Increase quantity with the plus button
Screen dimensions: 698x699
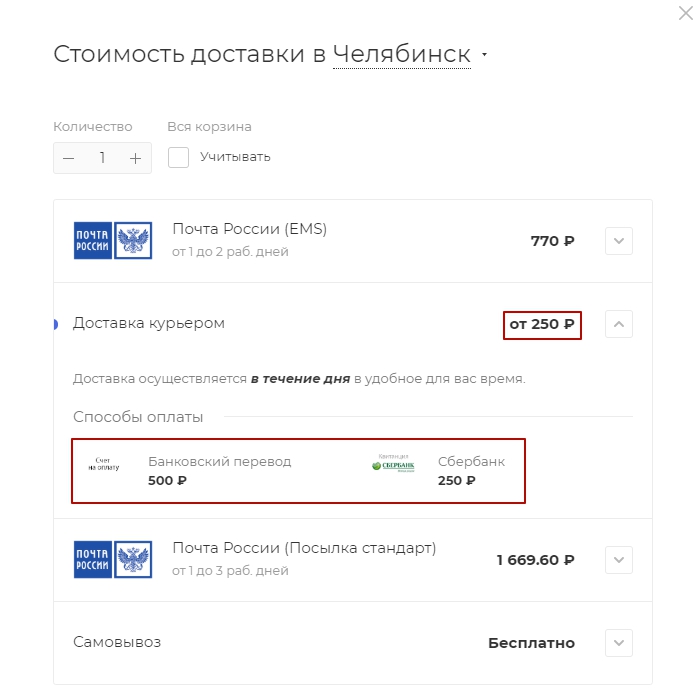(135, 158)
